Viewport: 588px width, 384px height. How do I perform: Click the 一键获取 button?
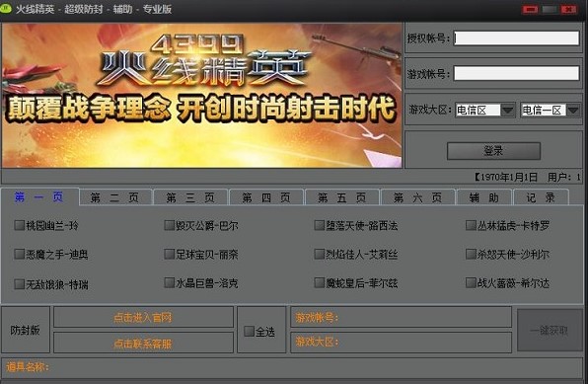pyautogui.click(x=550, y=331)
